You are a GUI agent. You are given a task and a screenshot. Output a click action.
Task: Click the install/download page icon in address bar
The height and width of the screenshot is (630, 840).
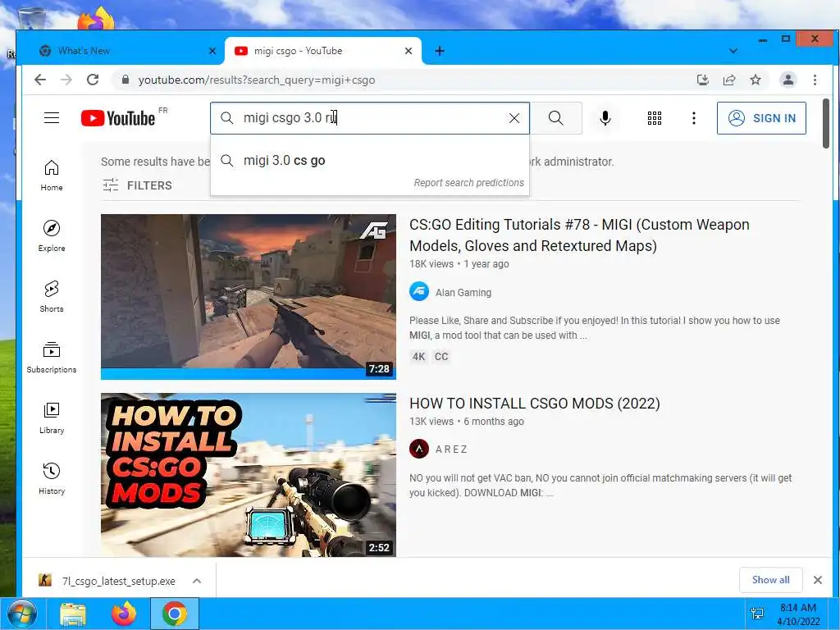(x=703, y=80)
